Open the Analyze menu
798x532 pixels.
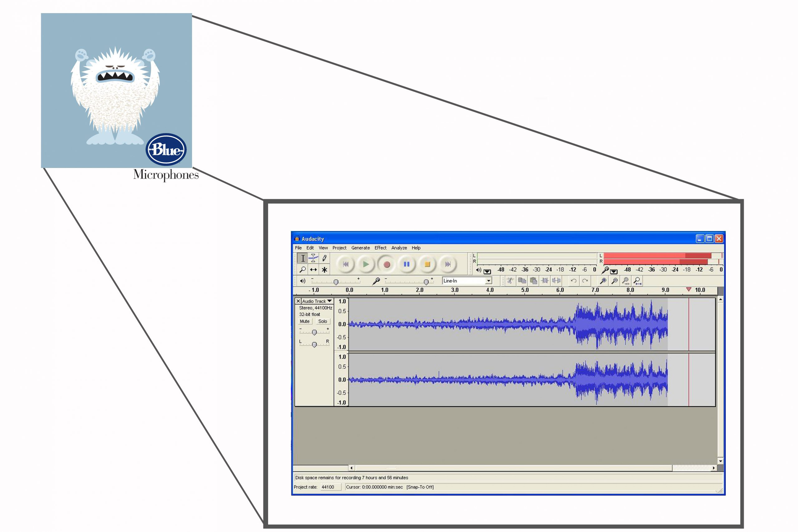pyautogui.click(x=399, y=248)
